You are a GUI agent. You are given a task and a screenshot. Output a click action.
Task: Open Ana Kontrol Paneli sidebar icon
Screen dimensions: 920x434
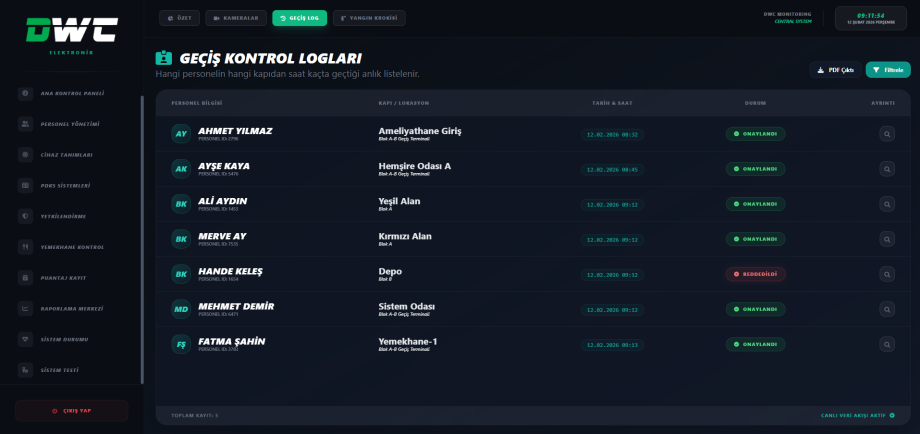[25, 93]
